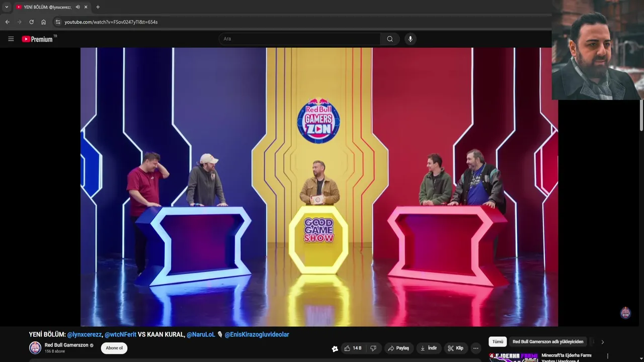Go back in browser history
644x362 pixels.
7,22
